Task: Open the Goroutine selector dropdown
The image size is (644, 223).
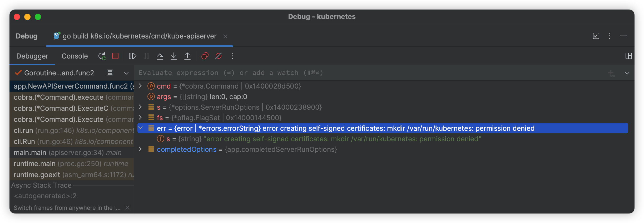Action: tap(126, 73)
